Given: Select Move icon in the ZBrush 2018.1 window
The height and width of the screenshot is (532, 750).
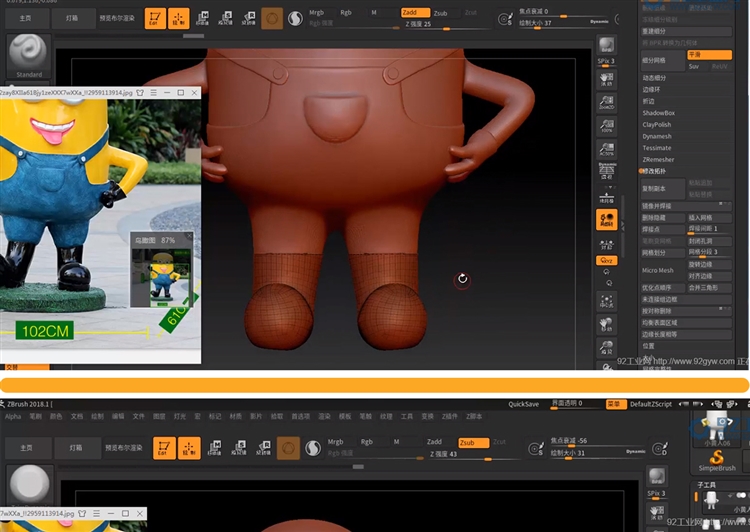Looking at the screenshot, I should (216, 448).
